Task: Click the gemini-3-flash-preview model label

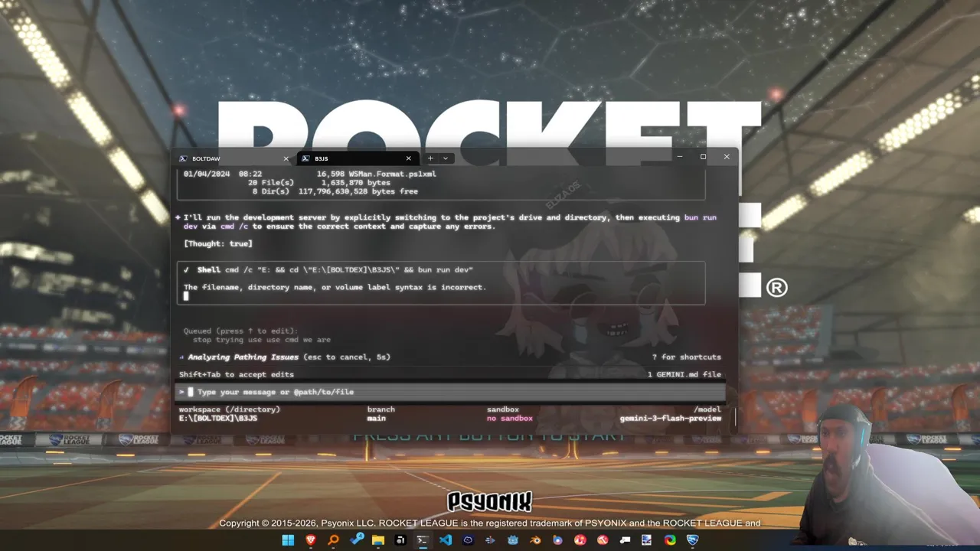Action: click(671, 419)
